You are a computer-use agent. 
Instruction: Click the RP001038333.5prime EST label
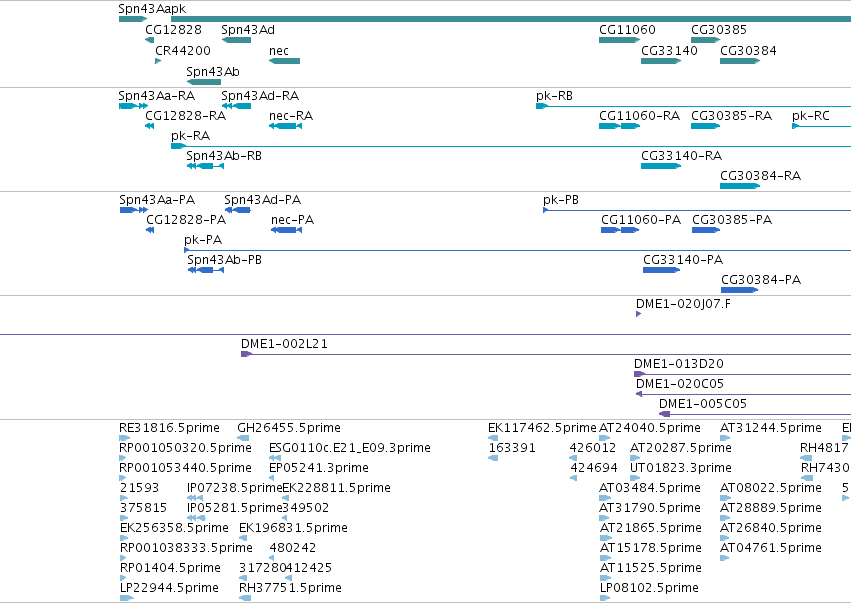[186, 549]
